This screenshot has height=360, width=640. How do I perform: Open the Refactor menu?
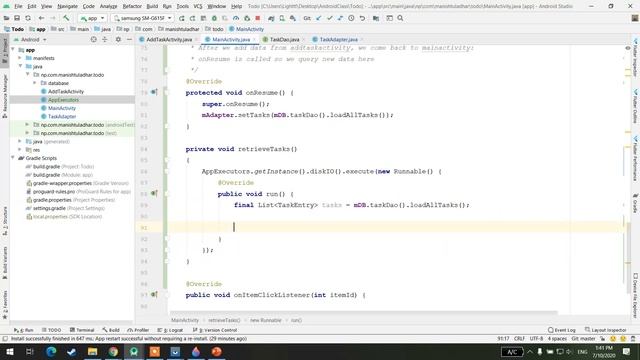tap(132, 6)
